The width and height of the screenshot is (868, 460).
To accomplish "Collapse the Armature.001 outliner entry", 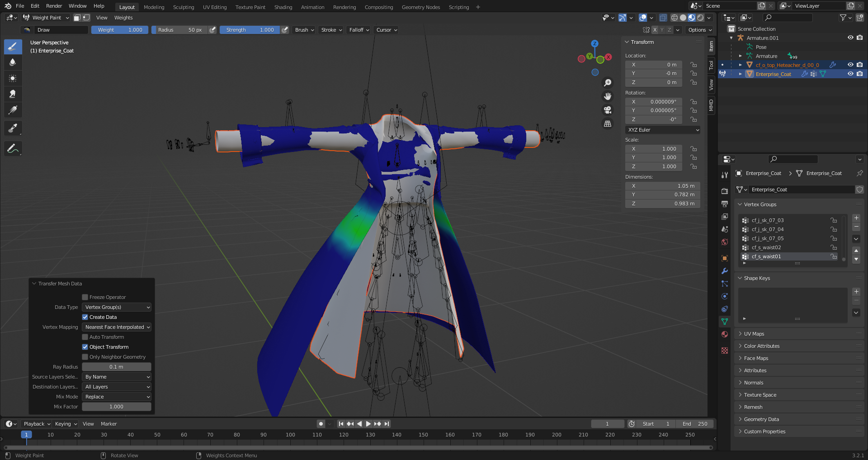I will [731, 38].
